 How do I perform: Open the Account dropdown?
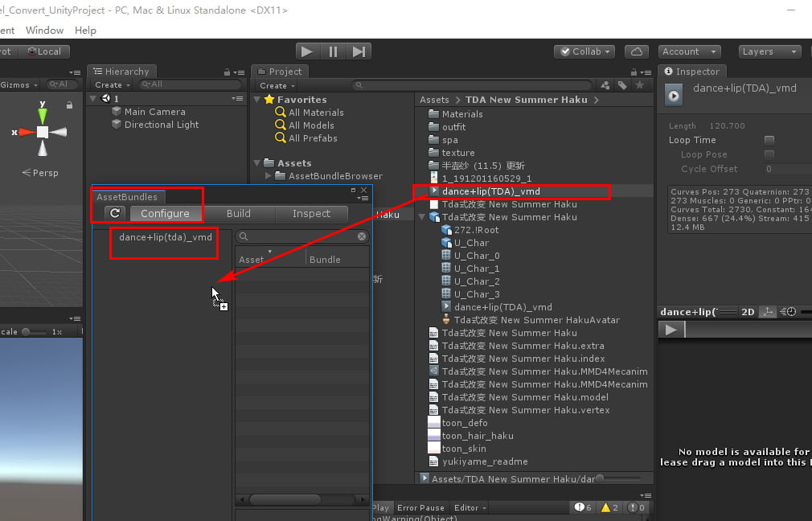click(x=690, y=51)
